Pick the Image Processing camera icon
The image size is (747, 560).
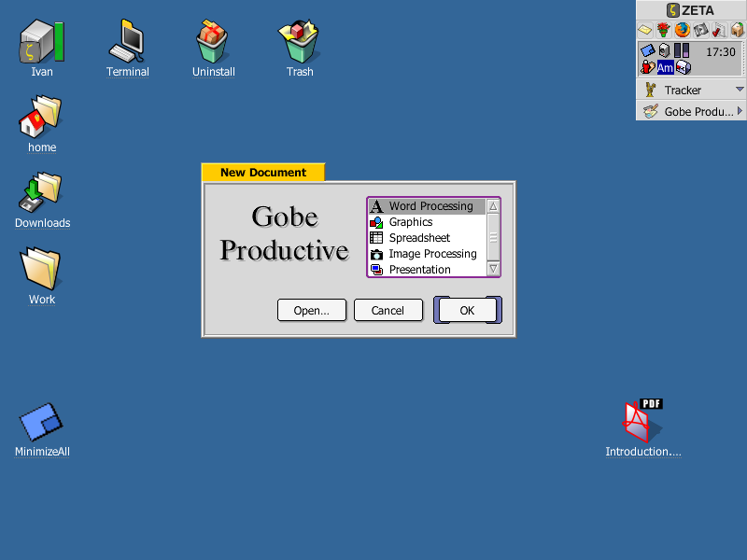(x=376, y=254)
